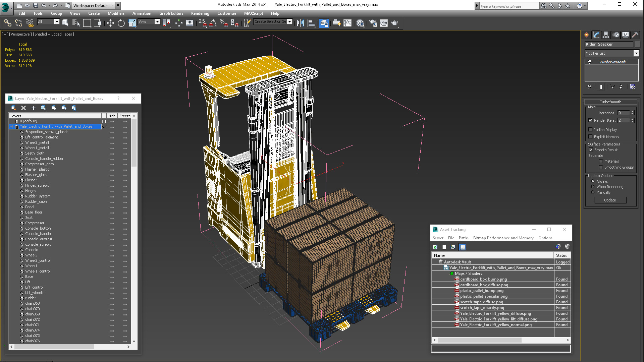The height and width of the screenshot is (362, 644).
Task: Click the Shaded + Edged Faces viewport label
Action: tap(53, 34)
